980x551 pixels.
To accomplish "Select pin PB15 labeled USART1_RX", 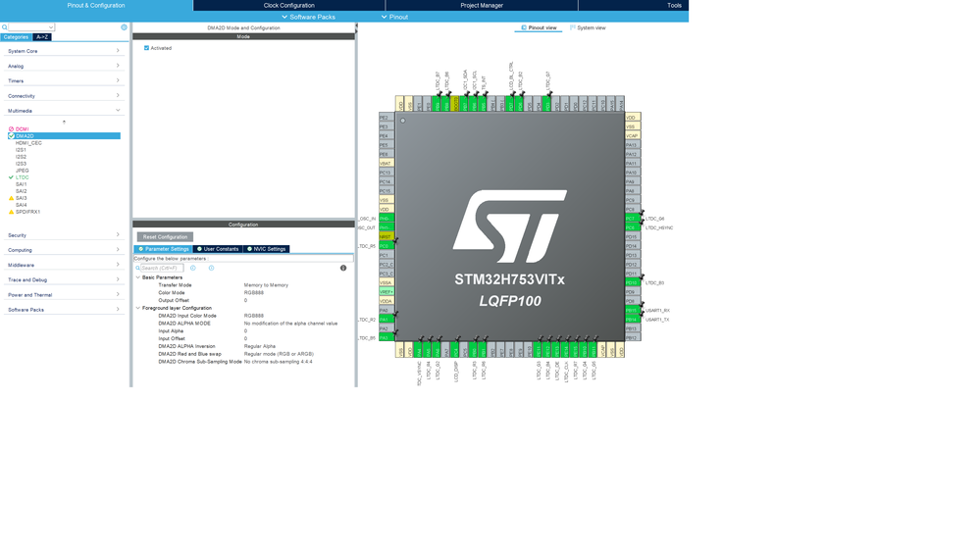I will 633,311.
